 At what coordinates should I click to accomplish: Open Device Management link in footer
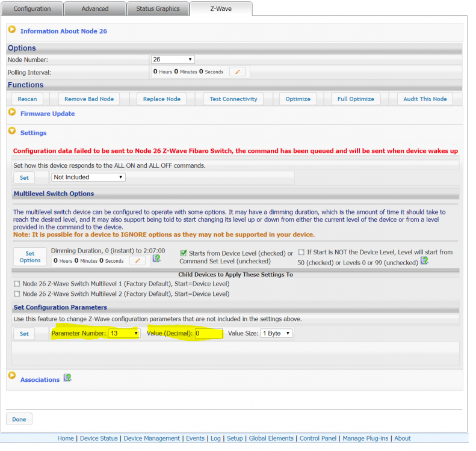(x=152, y=438)
